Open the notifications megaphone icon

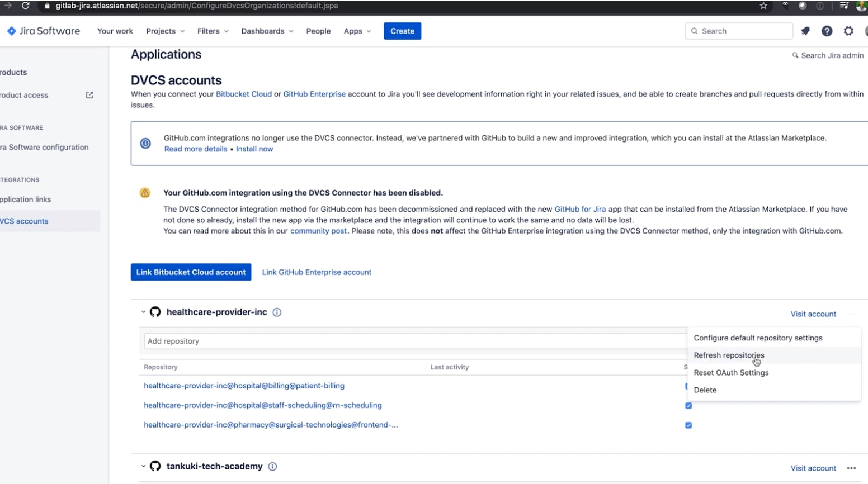coord(805,31)
